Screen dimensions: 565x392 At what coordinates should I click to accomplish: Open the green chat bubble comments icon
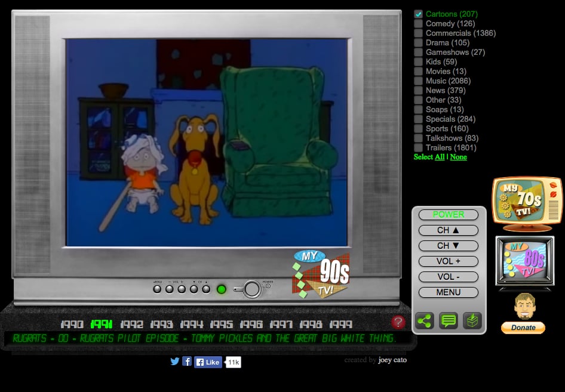449,321
